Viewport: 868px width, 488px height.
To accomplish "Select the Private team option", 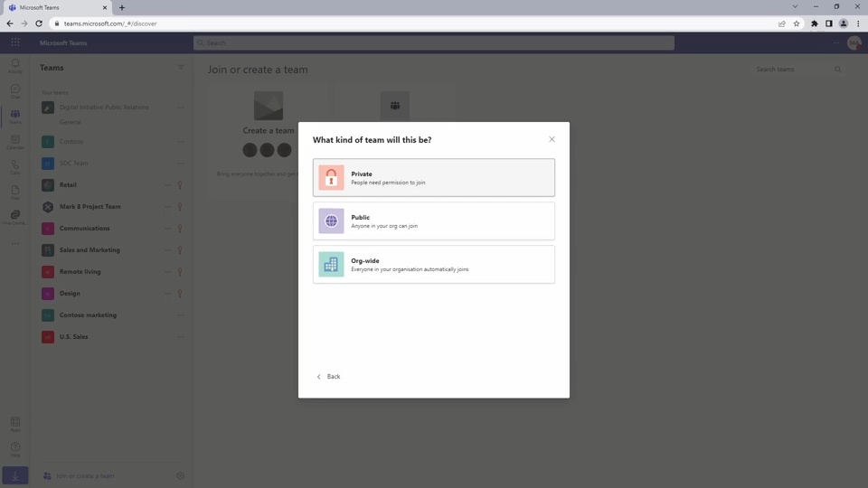I will (x=433, y=178).
